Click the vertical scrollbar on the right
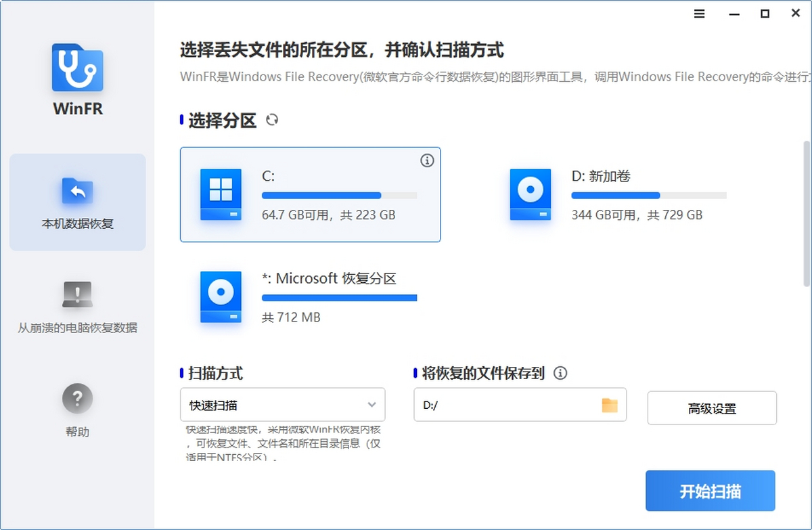 (x=806, y=213)
